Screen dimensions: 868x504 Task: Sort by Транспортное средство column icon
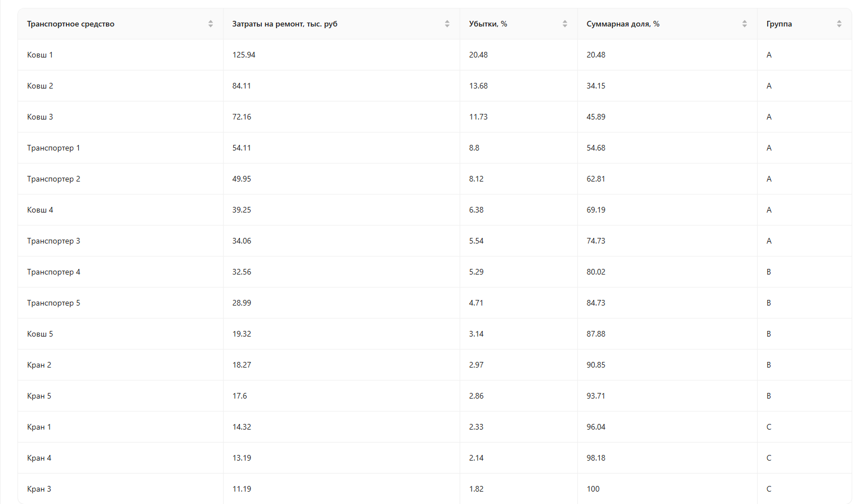click(x=211, y=24)
